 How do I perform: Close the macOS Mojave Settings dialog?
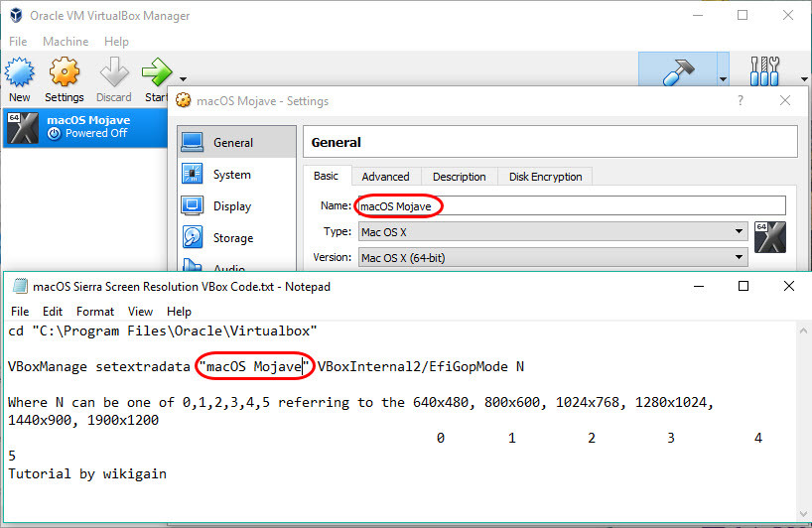click(785, 100)
